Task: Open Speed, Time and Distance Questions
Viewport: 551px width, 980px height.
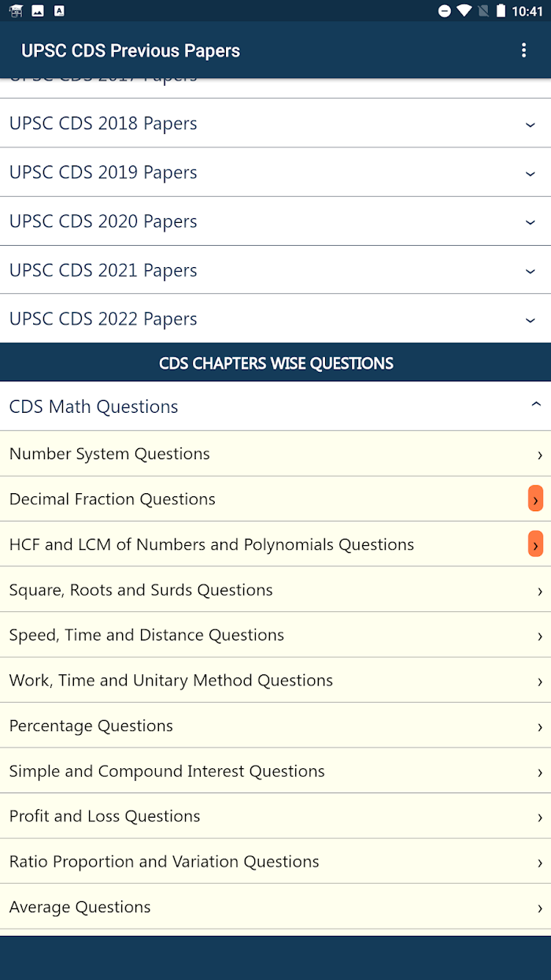Action: 275,635
